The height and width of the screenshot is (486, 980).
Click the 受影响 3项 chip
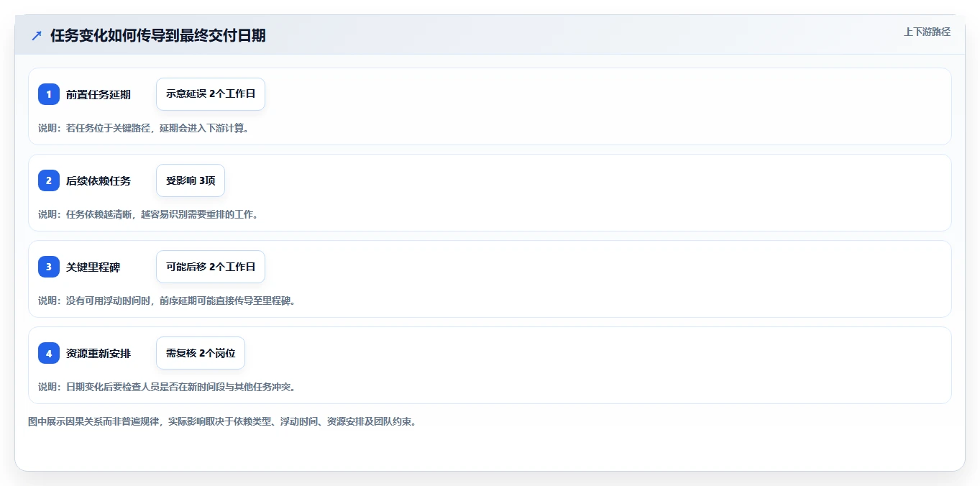click(x=191, y=180)
